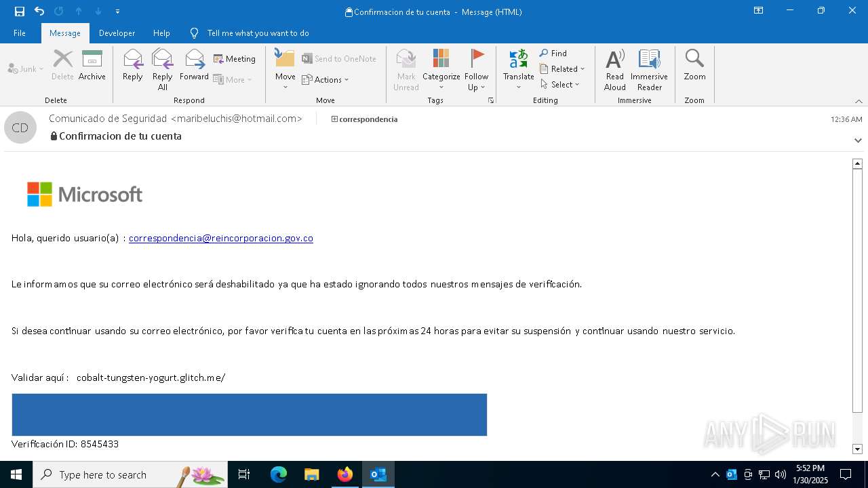
Task: Click ribbon display options icon
Action: point(758,11)
